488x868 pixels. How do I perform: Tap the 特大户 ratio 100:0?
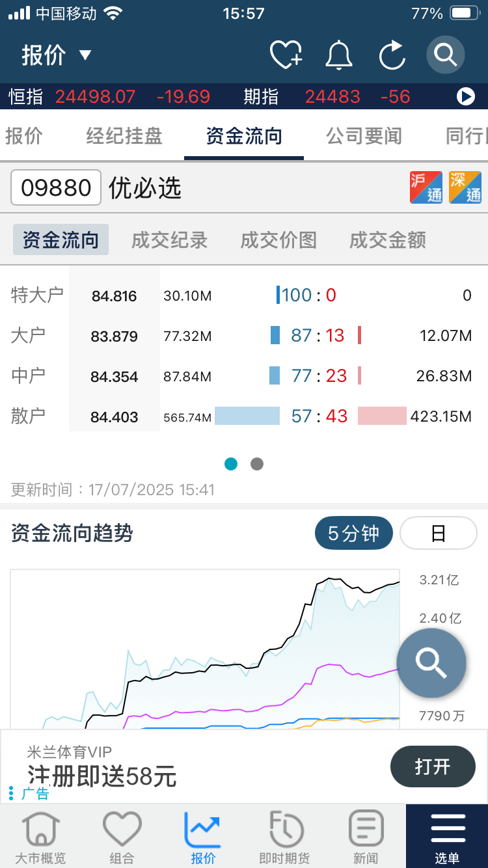tap(310, 295)
